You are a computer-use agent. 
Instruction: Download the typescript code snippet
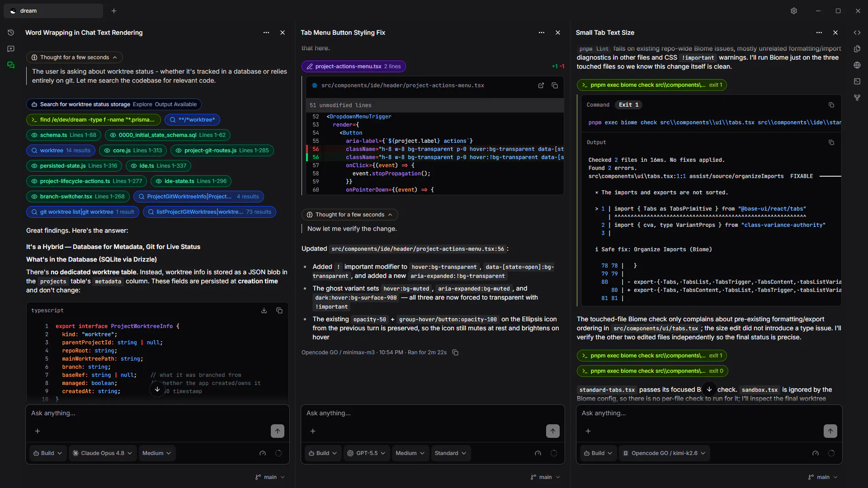264,310
